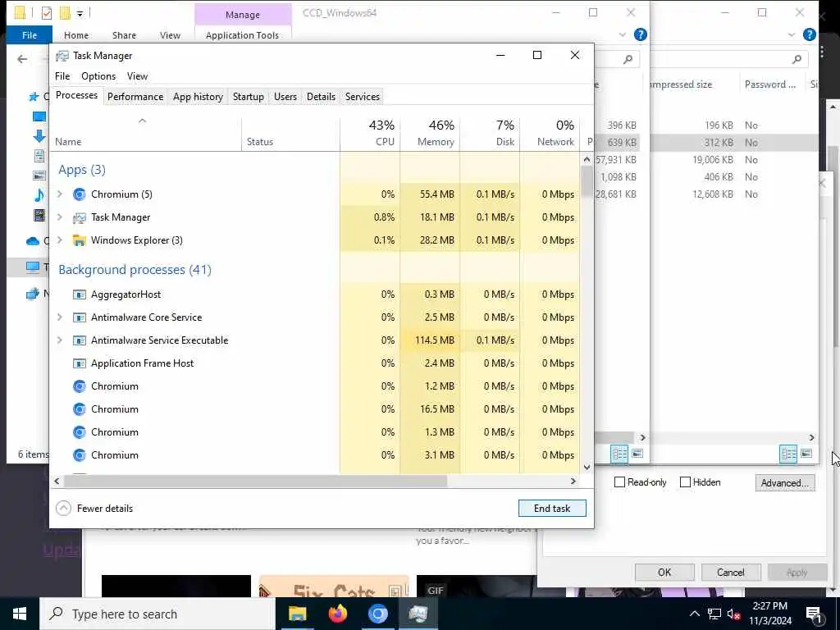
Task: Click Application Frame Host icon
Action: click(x=80, y=363)
